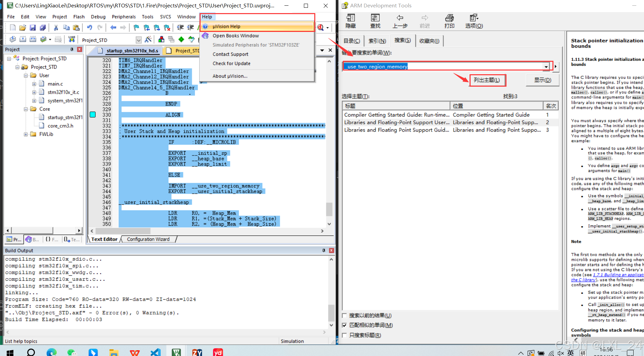The height and width of the screenshot is (356, 644).
Task: Click the Manage Project Items colored blocks icon
Action: tap(161, 40)
